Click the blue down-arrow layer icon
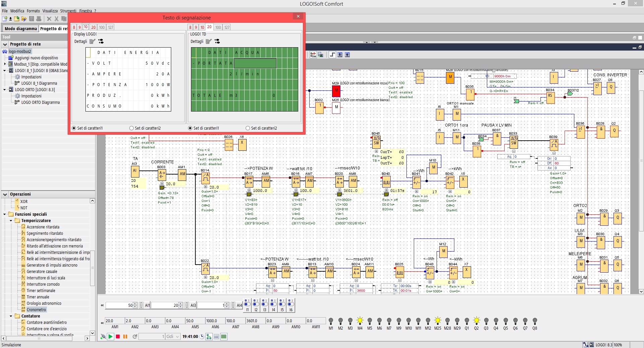 pyautogui.click(x=340, y=55)
